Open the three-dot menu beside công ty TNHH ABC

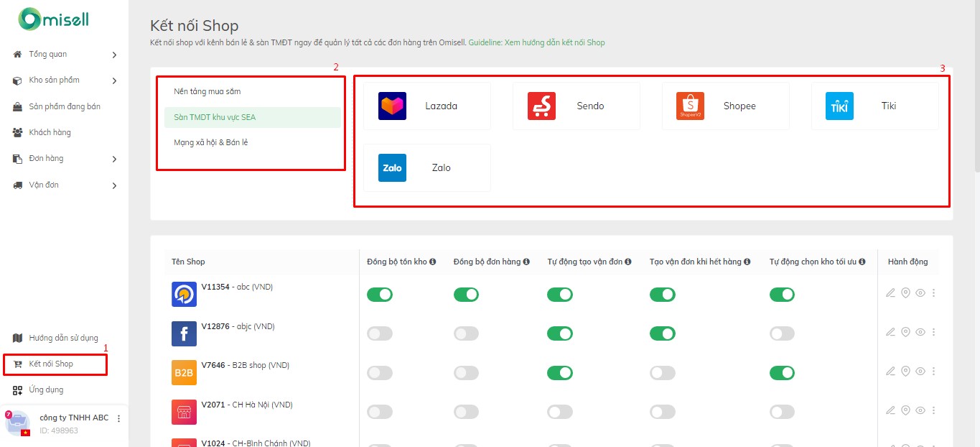[119, 418]
